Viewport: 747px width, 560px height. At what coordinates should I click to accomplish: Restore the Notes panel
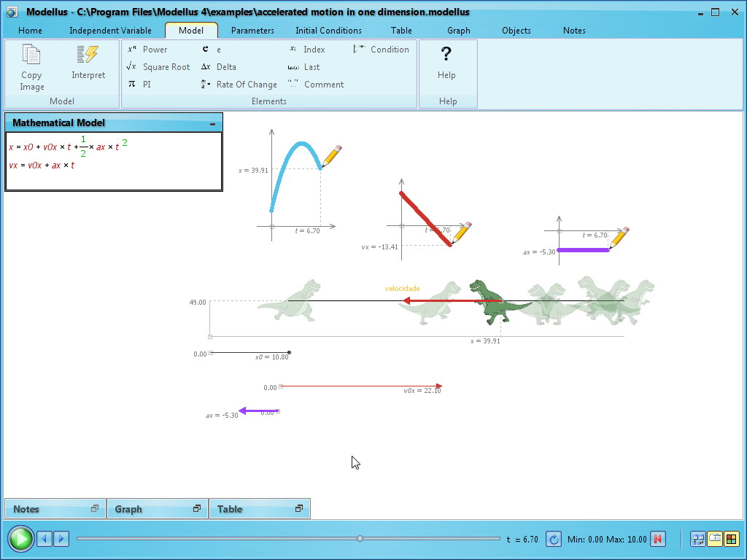(95, 508)
